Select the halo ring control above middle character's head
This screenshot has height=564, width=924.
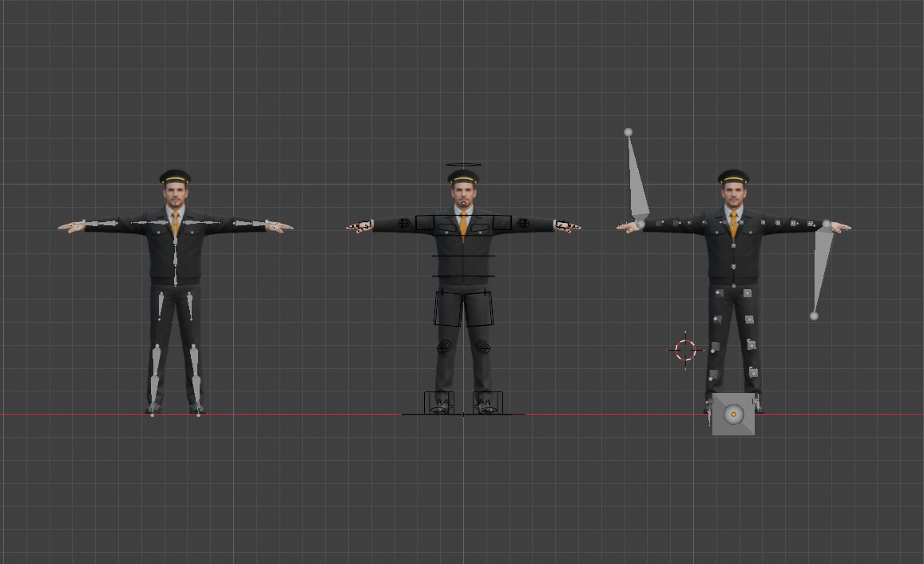click(463, 165)
